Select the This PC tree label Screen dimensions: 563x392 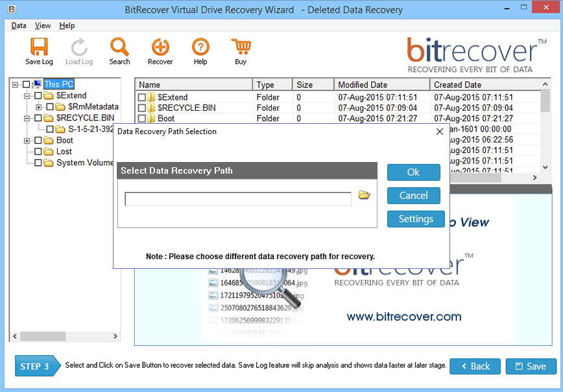[59, 84]
